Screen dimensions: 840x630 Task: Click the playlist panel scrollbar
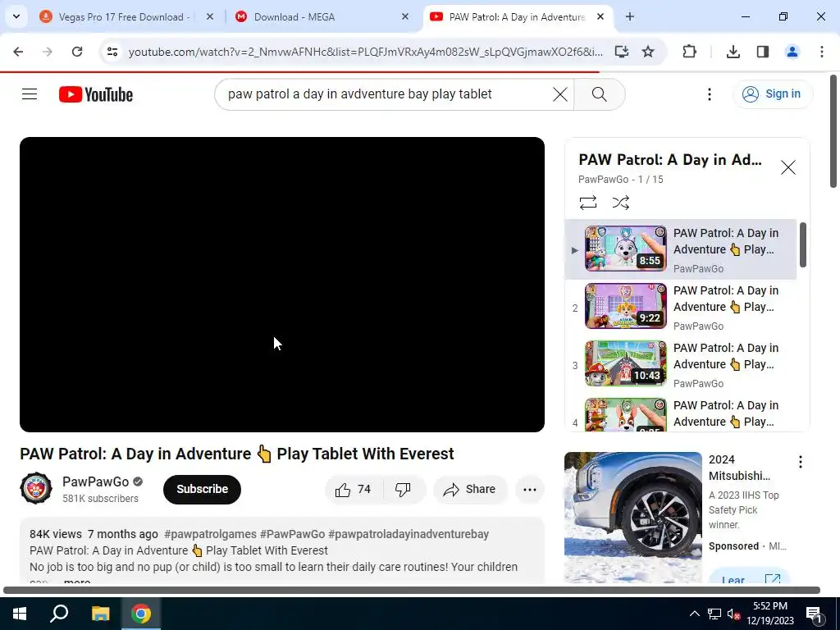[802, 244]
